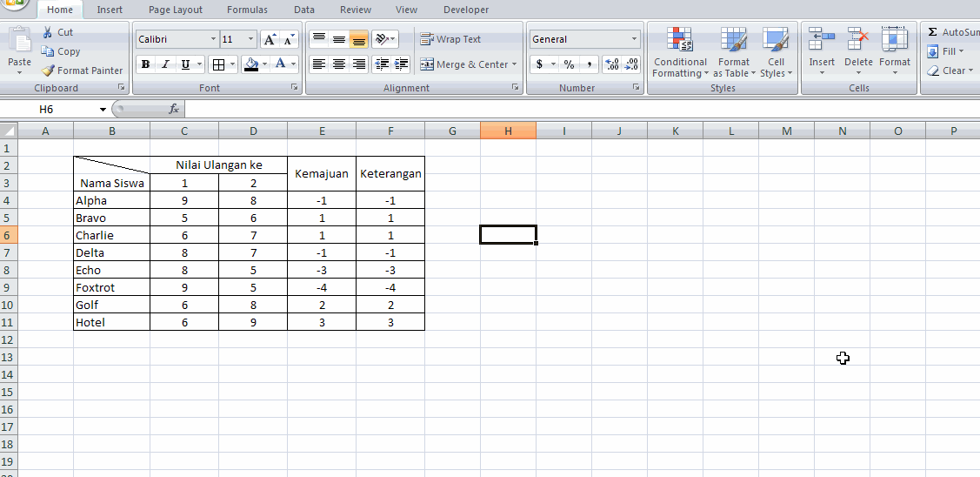The height and width of the screenshot is (477, 980).
Task: Open Merge & Center options arrow
Action: click(x=515, y=64)
